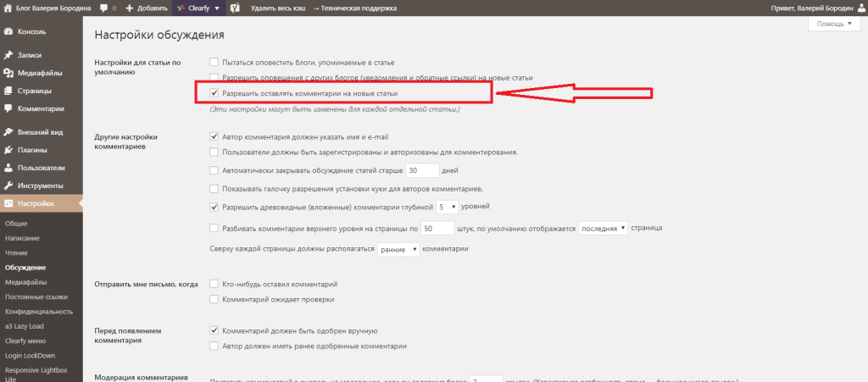Click the wrench icon for Инструменты

[x=8, y=185]
